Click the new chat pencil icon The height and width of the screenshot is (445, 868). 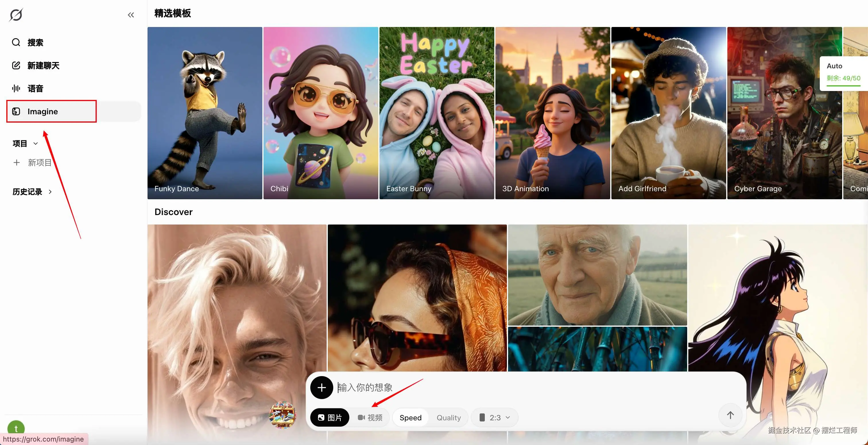click(16, 65)
